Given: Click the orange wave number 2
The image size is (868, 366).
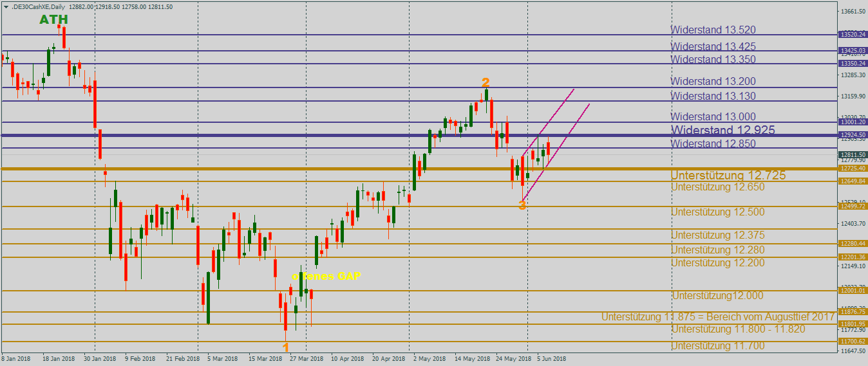Looking at the screenshot, I should [x=486, y=82].
